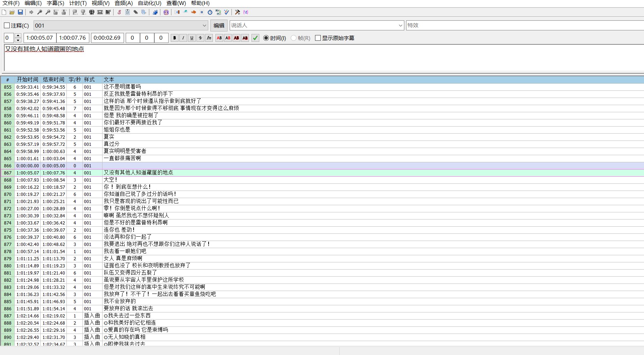Open the Automation manager puzzle icon

pos(155,12)
